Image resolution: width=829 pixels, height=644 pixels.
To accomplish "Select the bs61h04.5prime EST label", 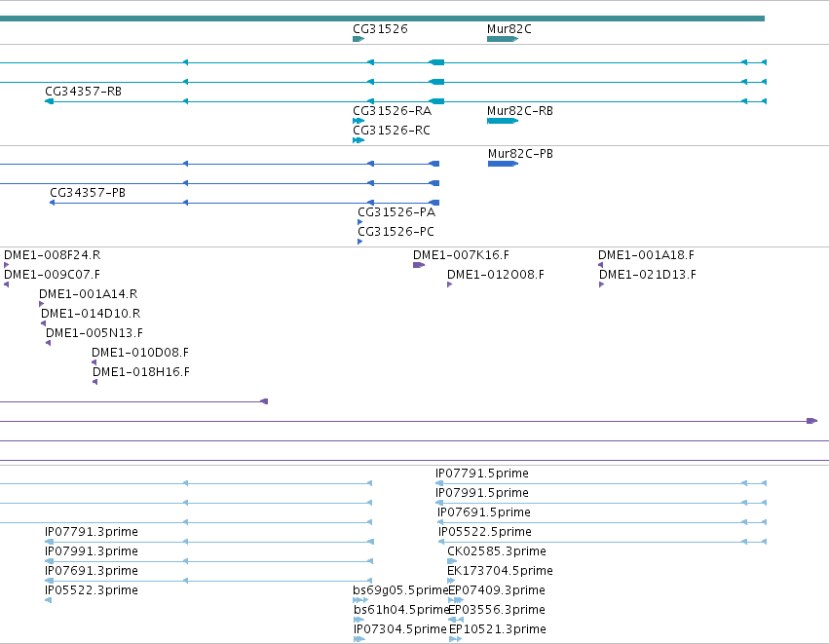I will 401,610.
